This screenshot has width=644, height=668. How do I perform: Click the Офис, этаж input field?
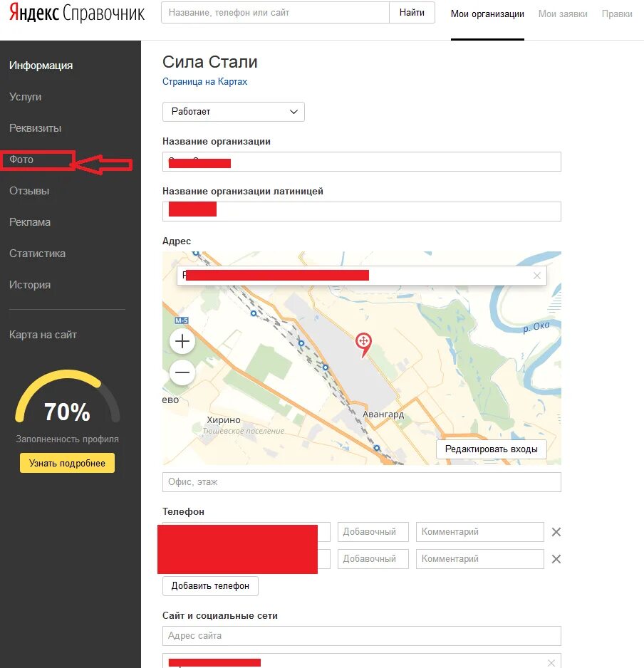point(361,482)
